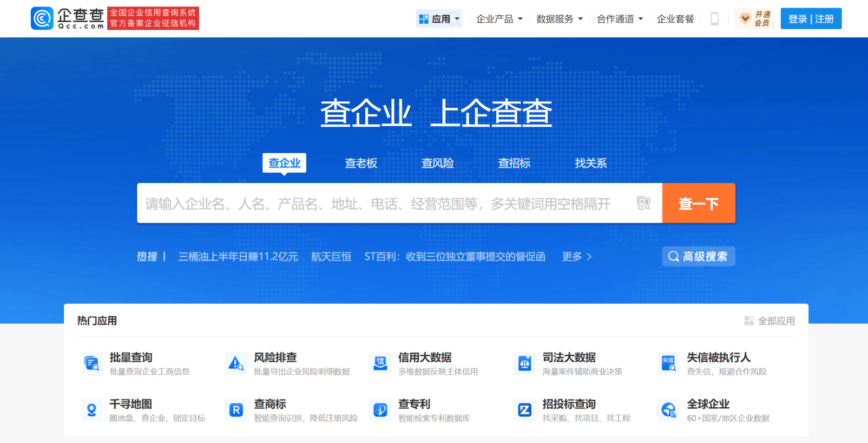868x443 pixels.
Task: Open the 千寻地图 title link
Action: click(131, 404)
